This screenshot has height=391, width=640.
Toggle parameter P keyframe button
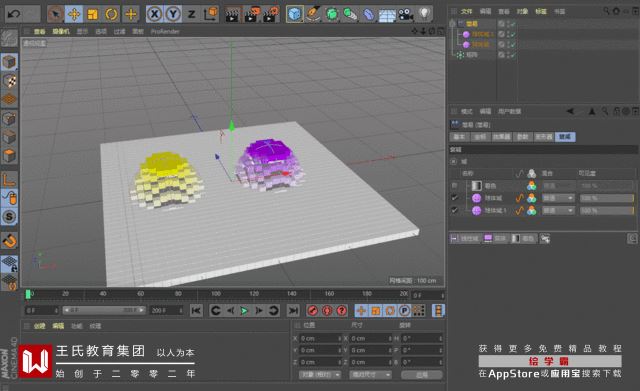(x=404, y=311)
